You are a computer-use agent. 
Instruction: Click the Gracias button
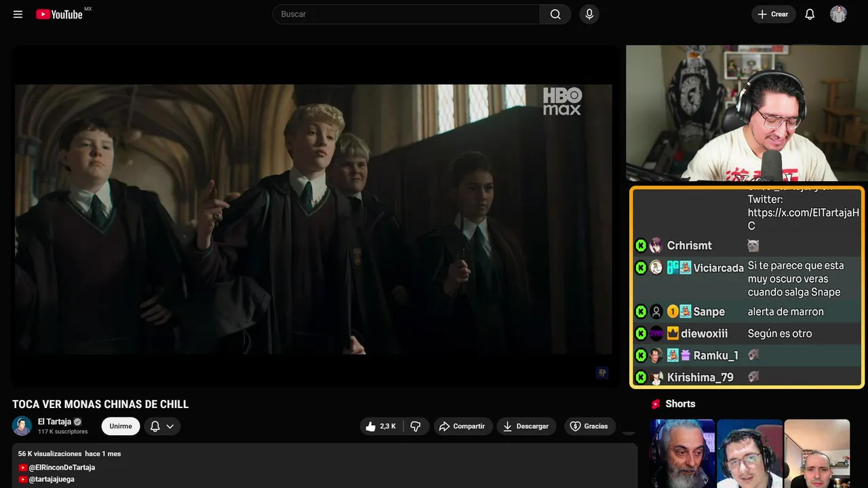[x=589, y=426]
